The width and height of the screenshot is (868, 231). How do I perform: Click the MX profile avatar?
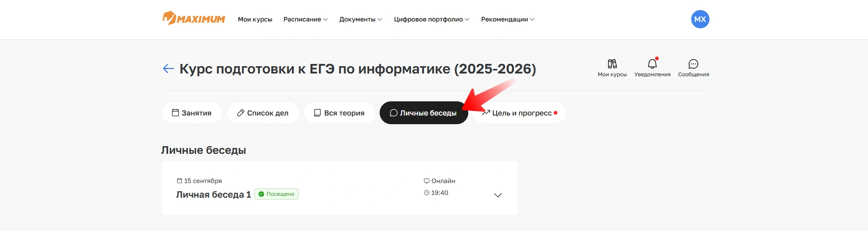(700, 19)
